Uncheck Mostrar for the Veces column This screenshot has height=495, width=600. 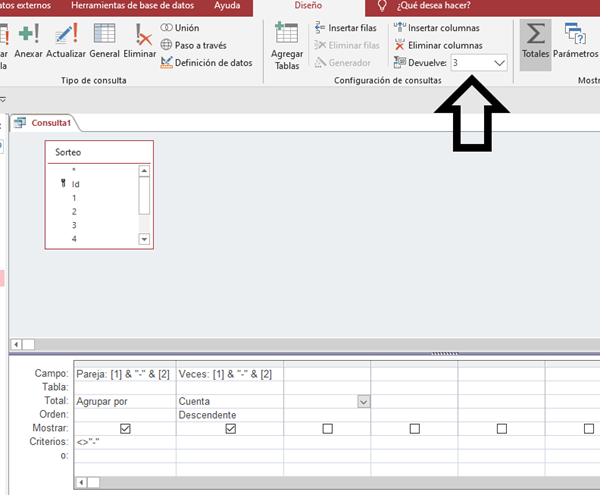click(x=231, y=428)
